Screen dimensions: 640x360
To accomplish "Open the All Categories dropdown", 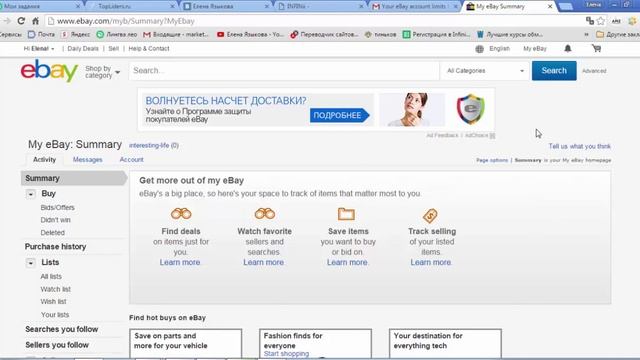I will (485, 71).
